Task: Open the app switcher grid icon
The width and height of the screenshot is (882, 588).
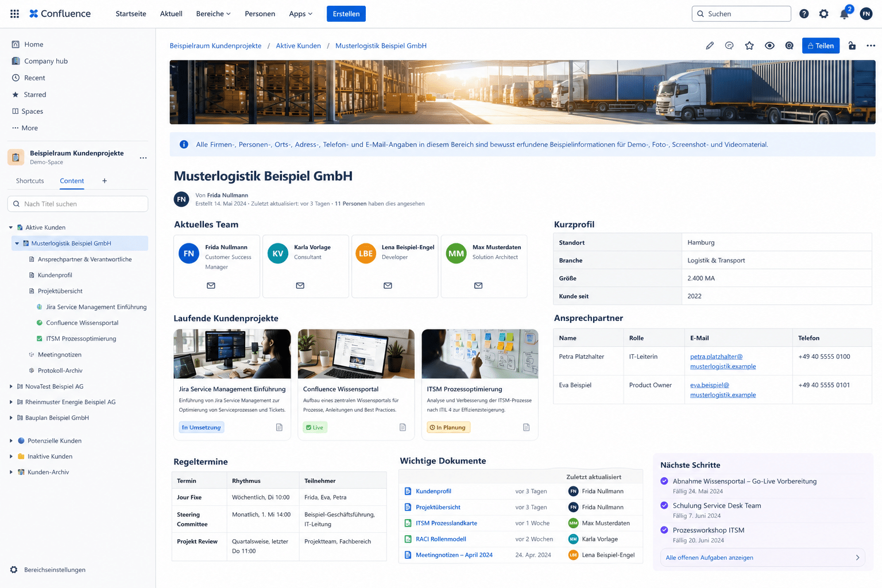Action: [x=15, y=14]
